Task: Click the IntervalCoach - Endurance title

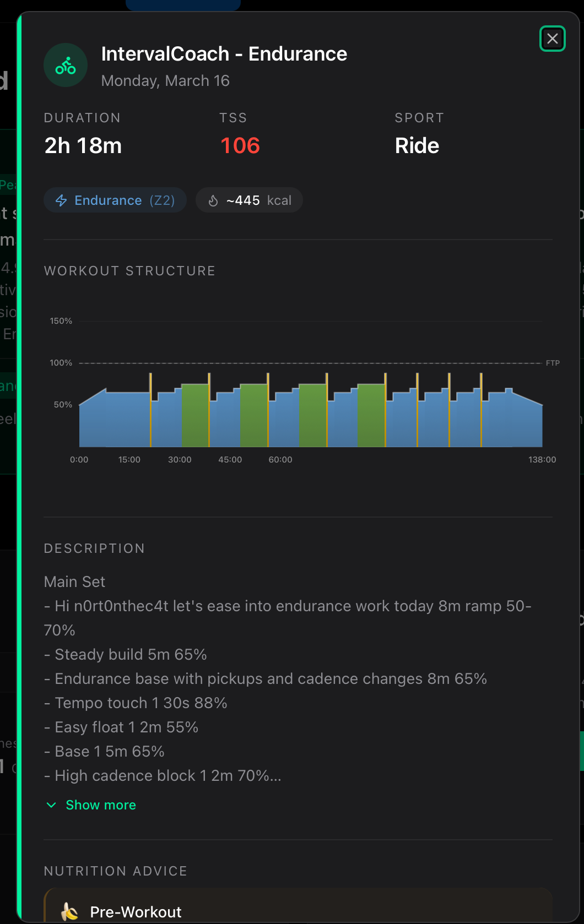Action: pyautogui.click(x=224, y=54)
